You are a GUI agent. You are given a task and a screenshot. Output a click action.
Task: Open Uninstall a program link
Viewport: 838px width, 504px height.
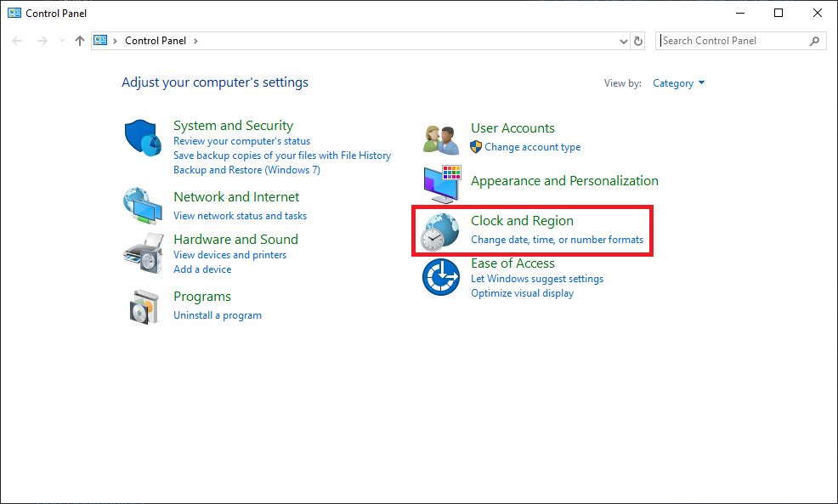click(218, 315)
